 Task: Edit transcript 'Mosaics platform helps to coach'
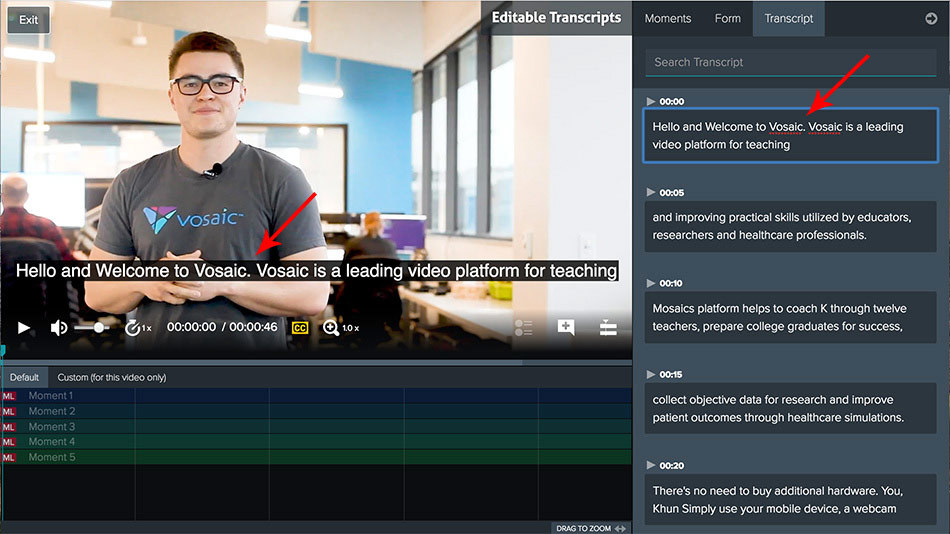tap(791, 317)
